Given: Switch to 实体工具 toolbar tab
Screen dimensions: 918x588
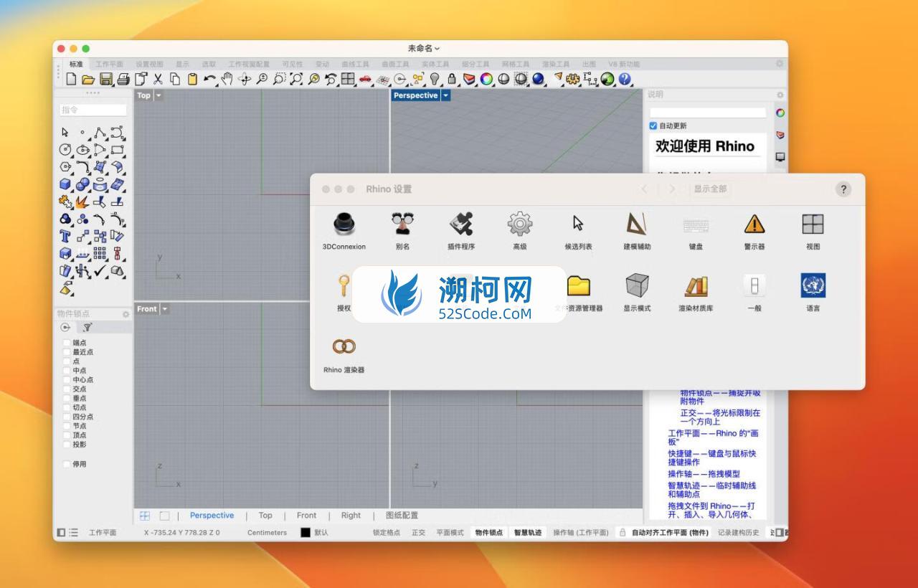Looking at the screenshot, I should click(x=435, y=65).
